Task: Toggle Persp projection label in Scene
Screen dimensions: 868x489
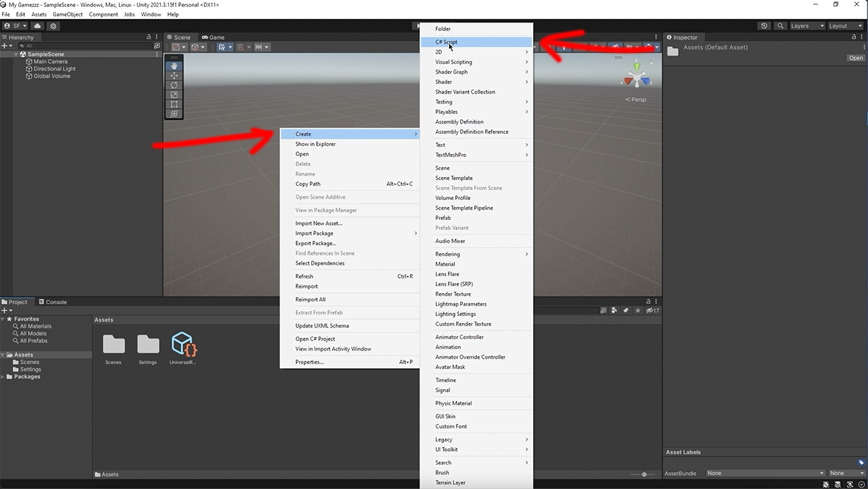Action: coord(636,100)
